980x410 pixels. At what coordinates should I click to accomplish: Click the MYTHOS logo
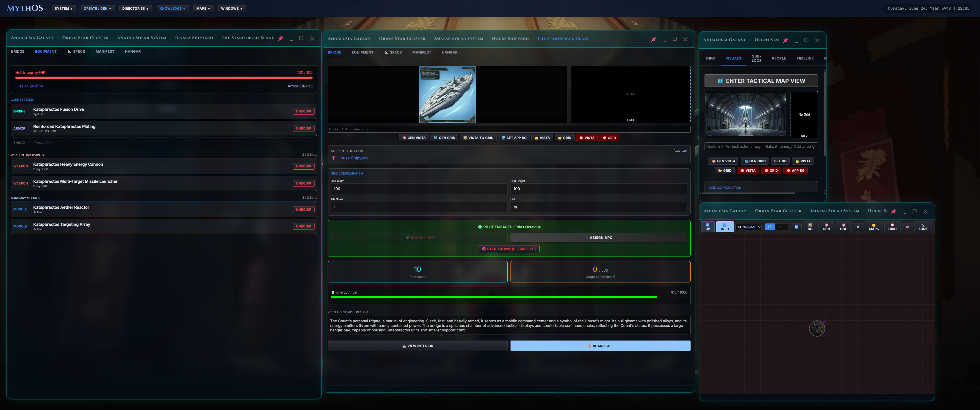(25, 8)
